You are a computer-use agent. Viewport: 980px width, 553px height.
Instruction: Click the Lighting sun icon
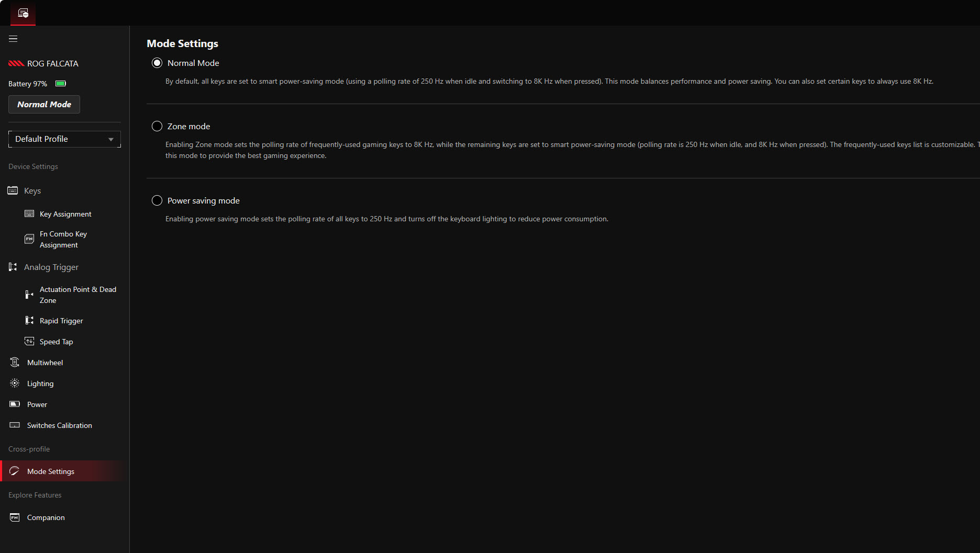15,383
